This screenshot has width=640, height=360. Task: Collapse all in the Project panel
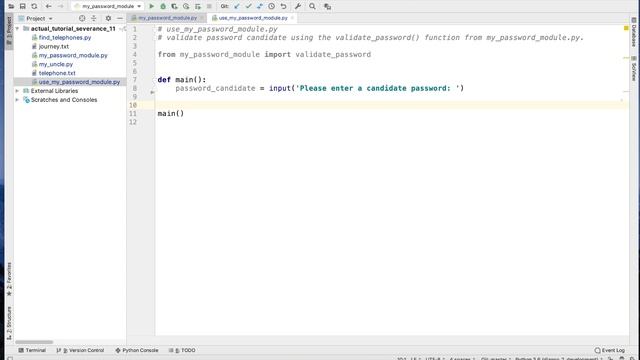94,18
